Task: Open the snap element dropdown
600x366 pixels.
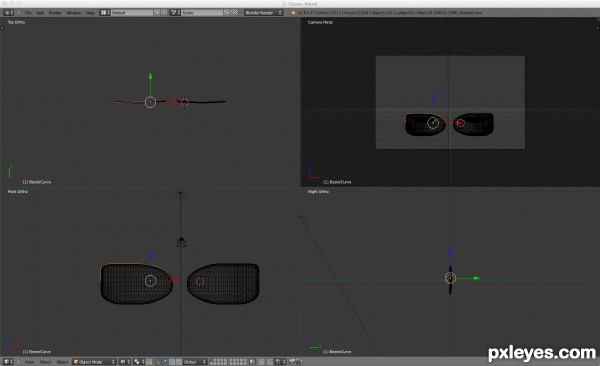Action: point(279,362)
